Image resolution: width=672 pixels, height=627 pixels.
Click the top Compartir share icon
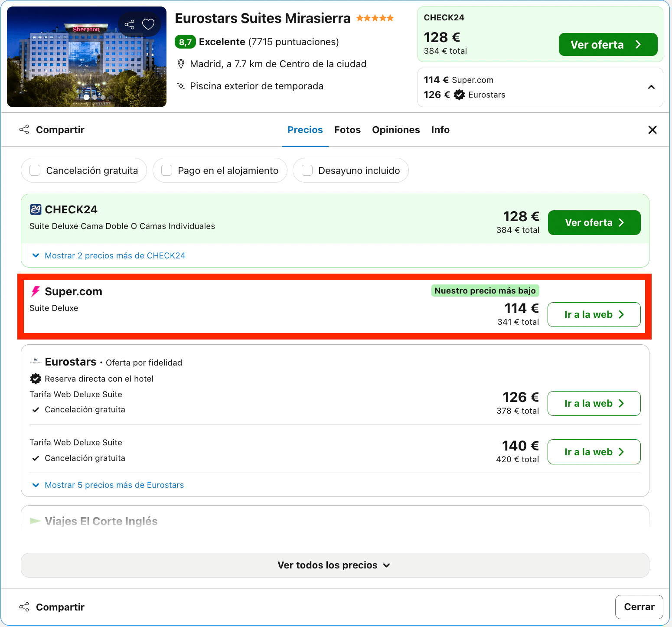(x=24, y=130)
